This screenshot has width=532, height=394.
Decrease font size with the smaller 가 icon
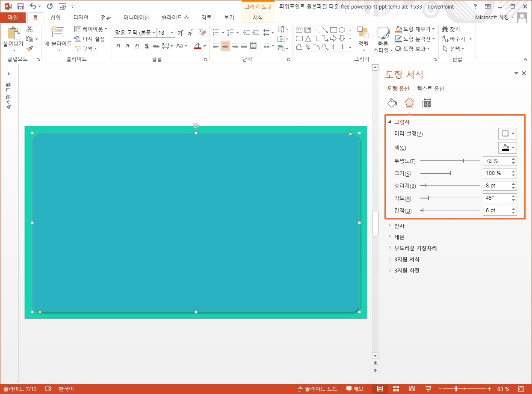(189, 33)
